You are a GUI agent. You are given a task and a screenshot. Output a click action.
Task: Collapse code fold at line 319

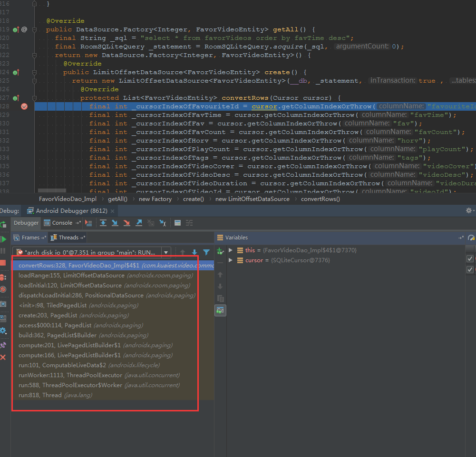pos(34,29)
